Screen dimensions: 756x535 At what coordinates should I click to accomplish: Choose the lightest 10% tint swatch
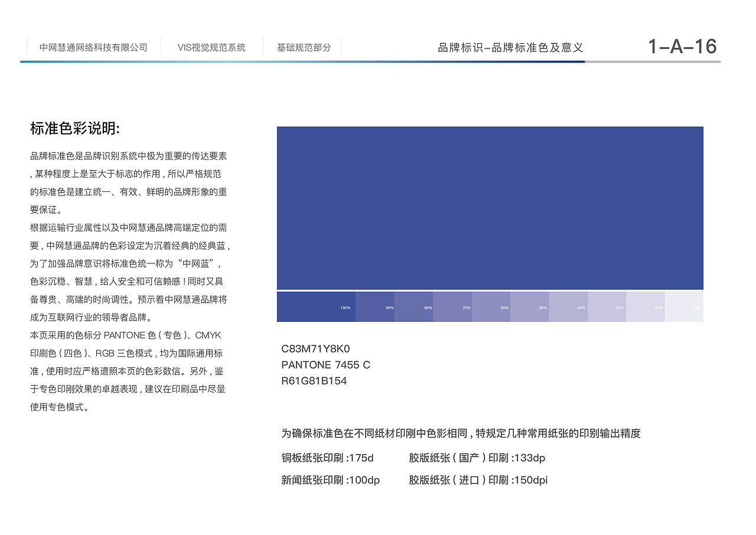pos(684,306)
